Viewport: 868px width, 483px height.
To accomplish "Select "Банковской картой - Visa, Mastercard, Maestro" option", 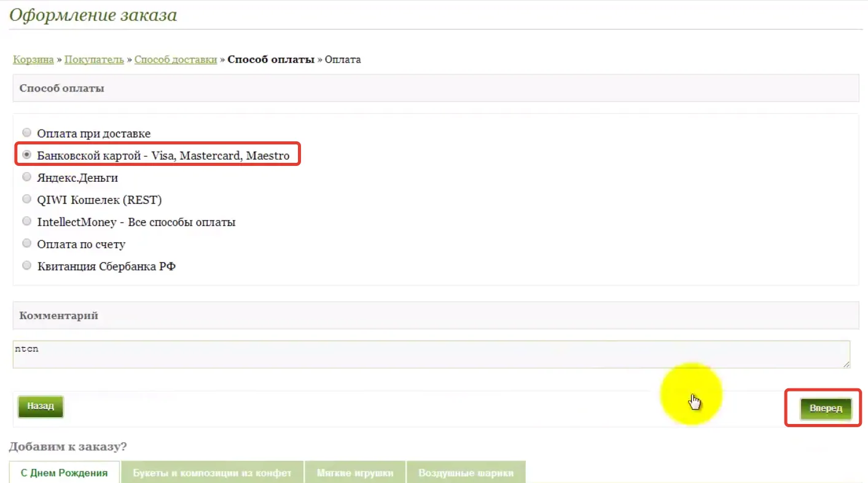I will click(26, 155).
